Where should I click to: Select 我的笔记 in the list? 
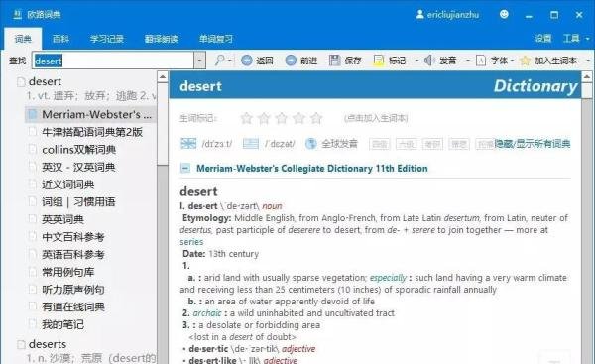pos(63,324)
